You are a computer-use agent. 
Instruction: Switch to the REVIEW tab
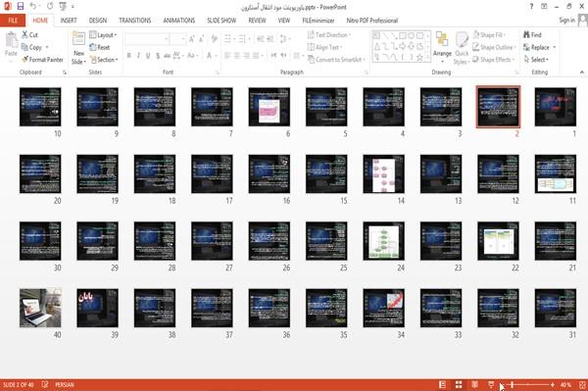[257, 21]
